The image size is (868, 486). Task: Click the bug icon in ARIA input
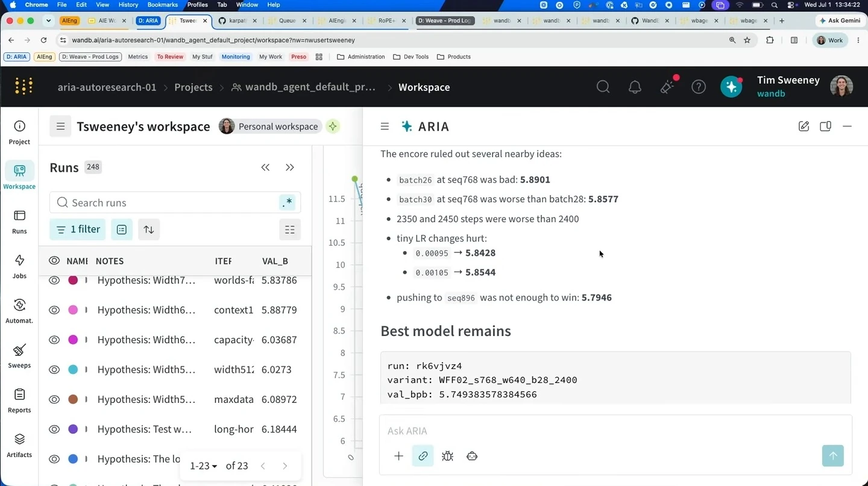click(x=447, y=456)
